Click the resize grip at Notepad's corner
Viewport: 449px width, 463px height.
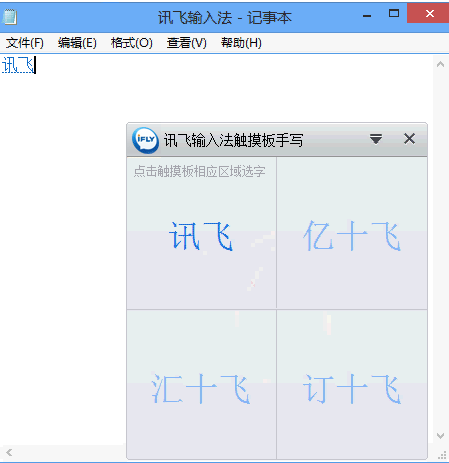pyautogui.click(x=442, y=455)
